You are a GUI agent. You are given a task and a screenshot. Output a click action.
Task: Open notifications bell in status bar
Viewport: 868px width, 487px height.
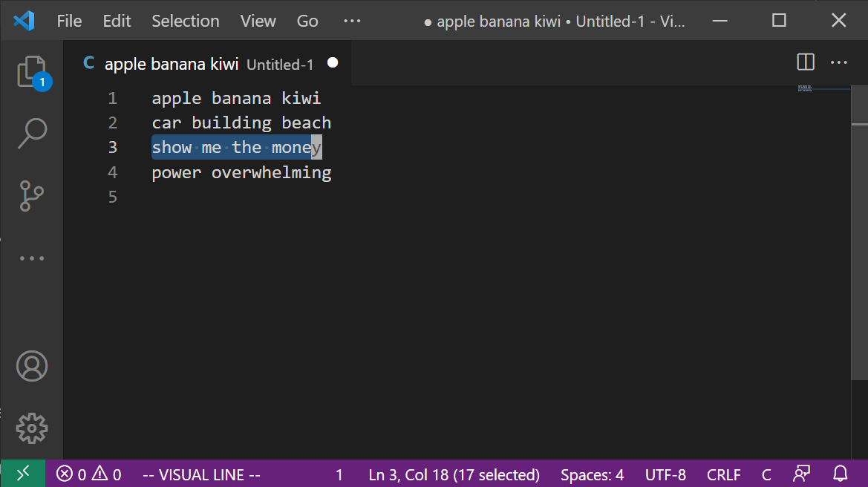pyautogui.click(x=841, y=474)
